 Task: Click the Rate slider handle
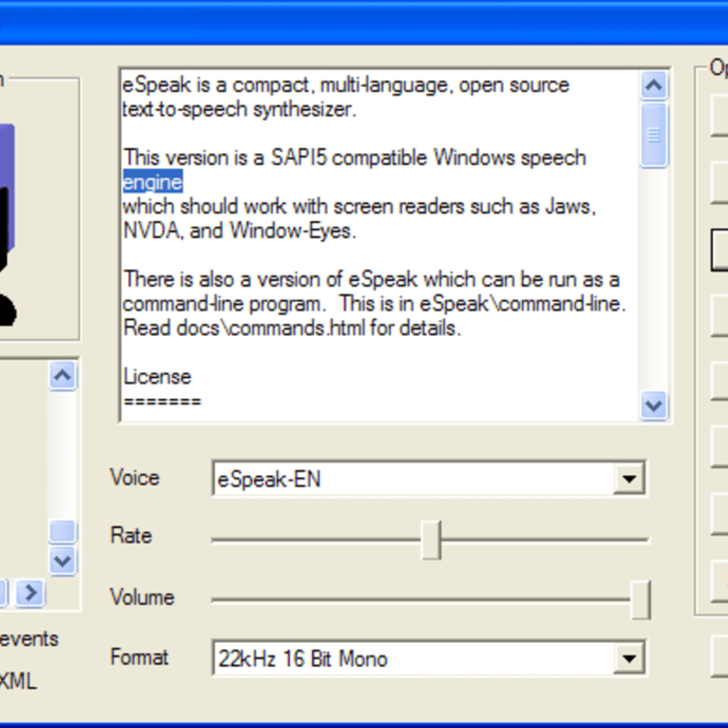(431, 539)
